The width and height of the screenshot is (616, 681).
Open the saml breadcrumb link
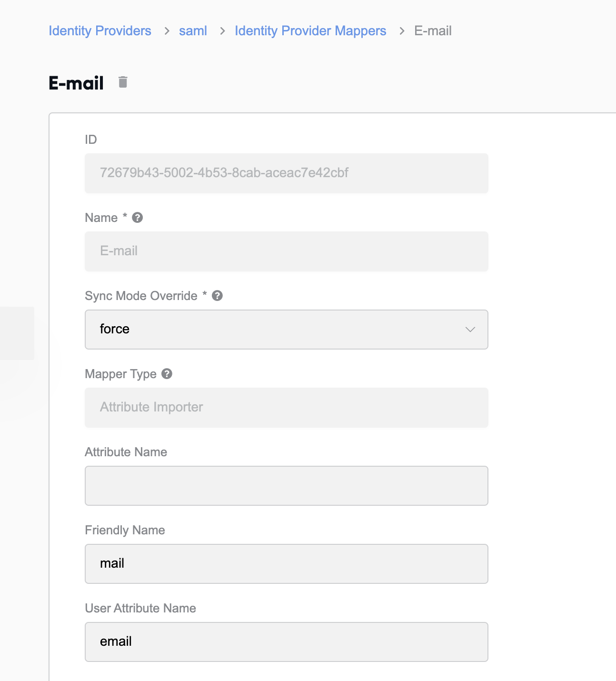click(193, 31)
